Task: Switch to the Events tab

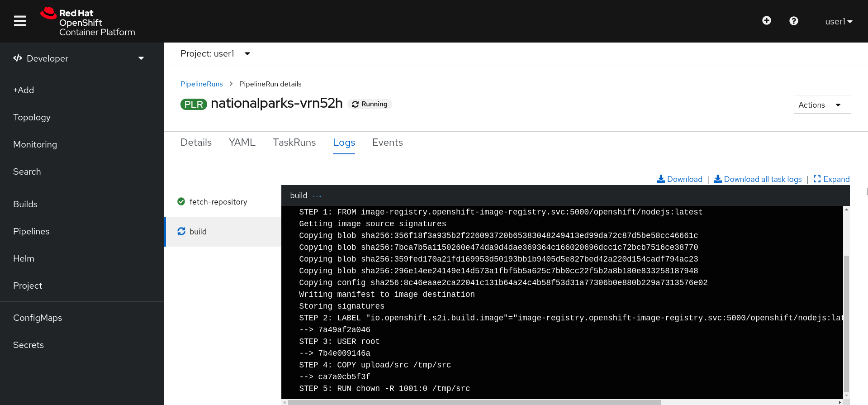Action: click(387, 143)
